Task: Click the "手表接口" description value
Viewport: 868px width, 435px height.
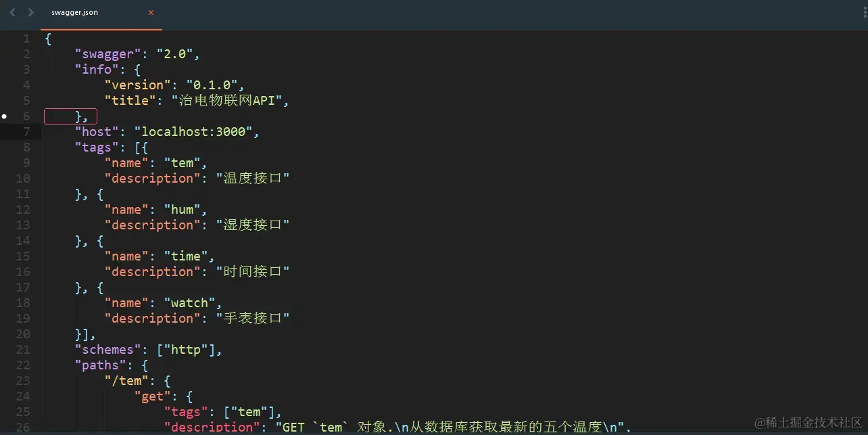Action: click(x=253, y=319)
